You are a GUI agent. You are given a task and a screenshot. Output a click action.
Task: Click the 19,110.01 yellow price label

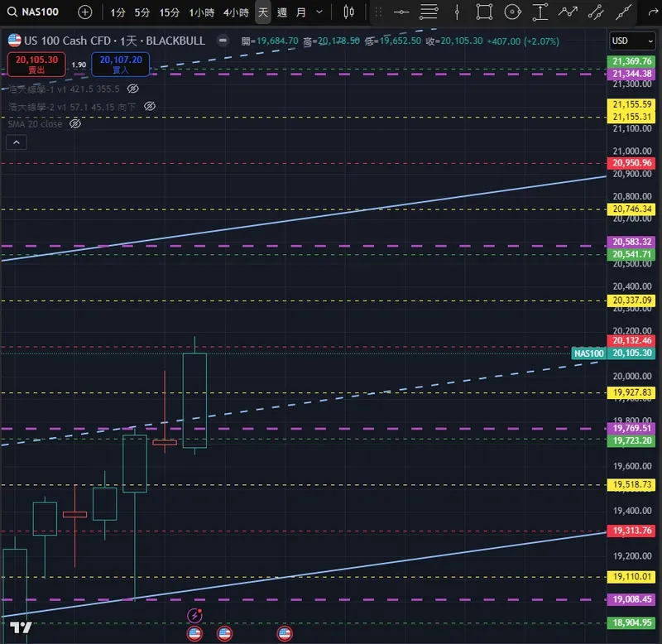pyautogui.click(x=631, y=577)
